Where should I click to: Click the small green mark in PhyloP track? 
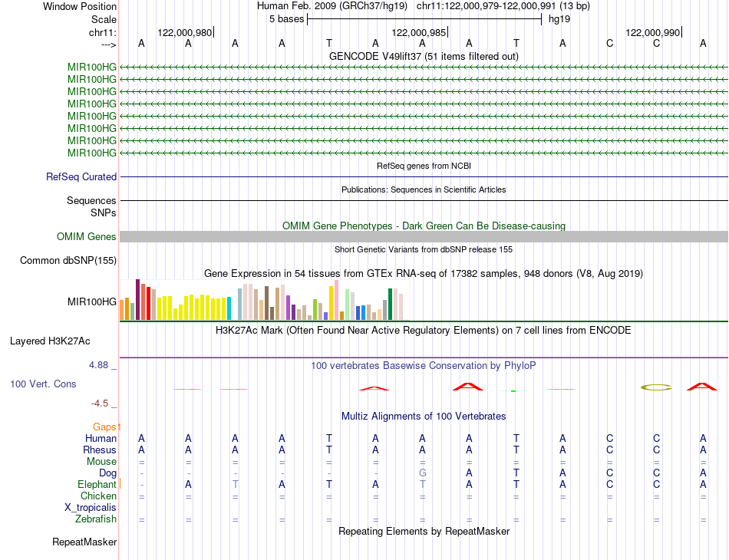[513, 391]
